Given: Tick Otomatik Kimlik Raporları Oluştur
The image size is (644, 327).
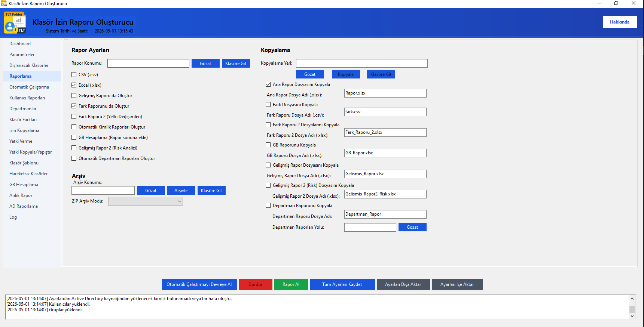Looking at the screenshot, I should pos(74,127).
